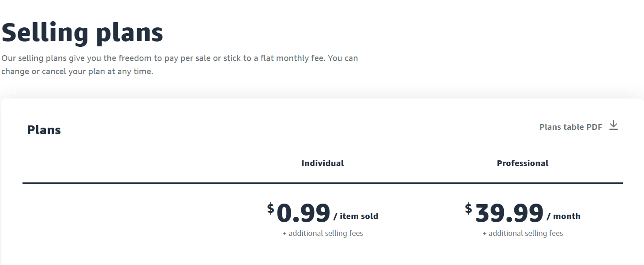Viewport: 644px width, 265px height.
Task: Click the Selling plans page heading
Action: pos(83,32)
